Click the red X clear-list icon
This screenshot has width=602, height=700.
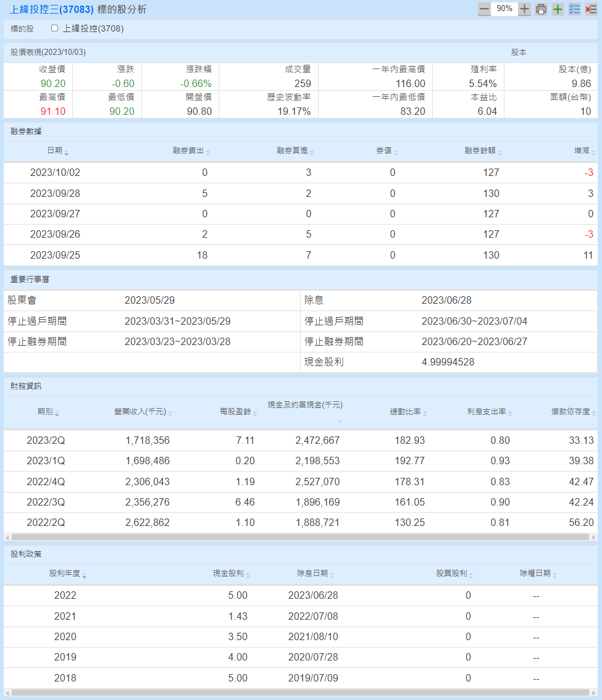pos(591,9)
